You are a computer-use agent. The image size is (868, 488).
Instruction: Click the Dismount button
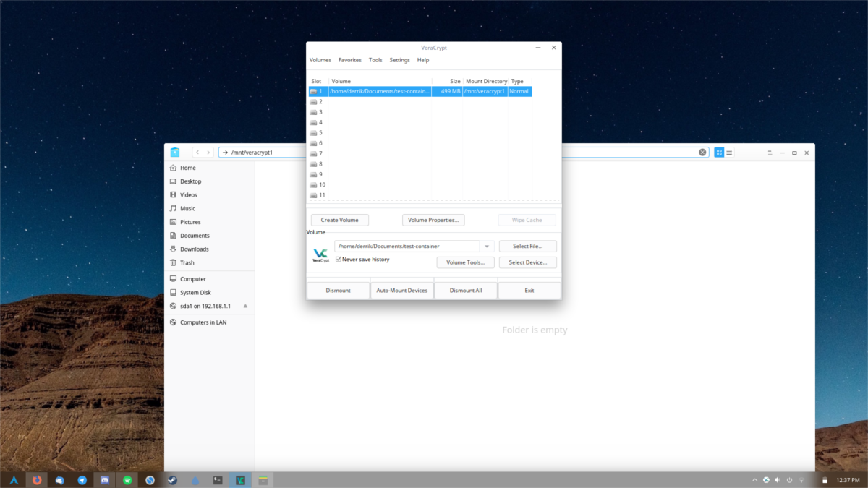[x=338, y=290]
